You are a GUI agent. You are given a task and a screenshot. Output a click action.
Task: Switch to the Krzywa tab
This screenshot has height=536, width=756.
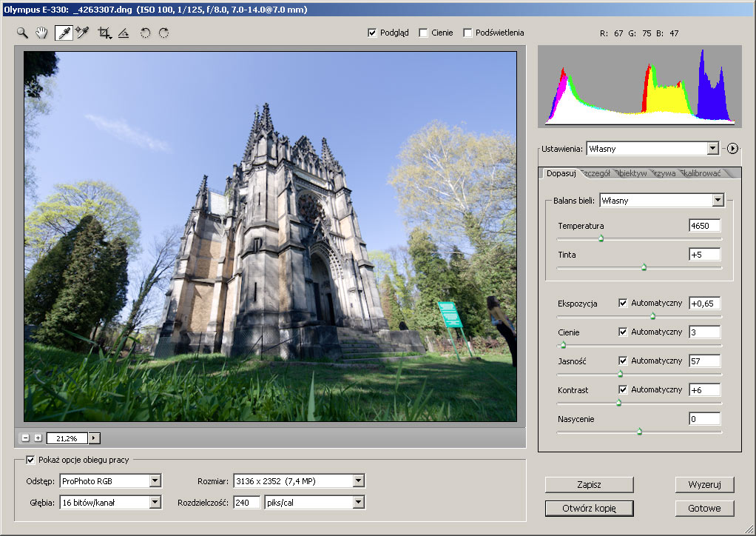tap(664, 173)
